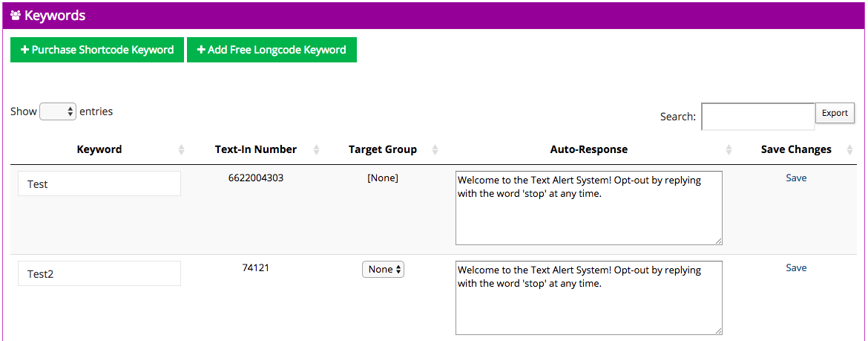
Task: Edit the Test2 keyword name field
Action: point(99,273)
